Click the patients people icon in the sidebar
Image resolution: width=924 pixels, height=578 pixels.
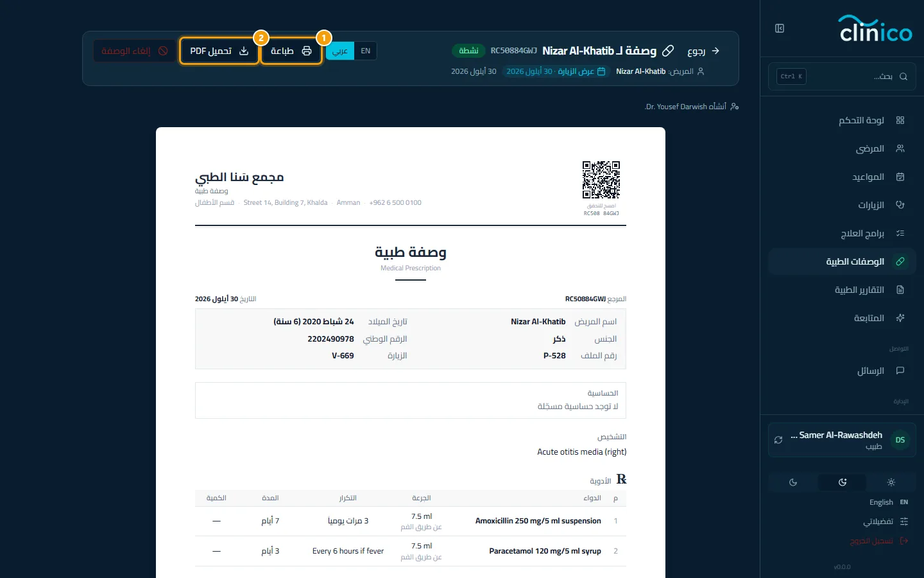tap(900, 148)
